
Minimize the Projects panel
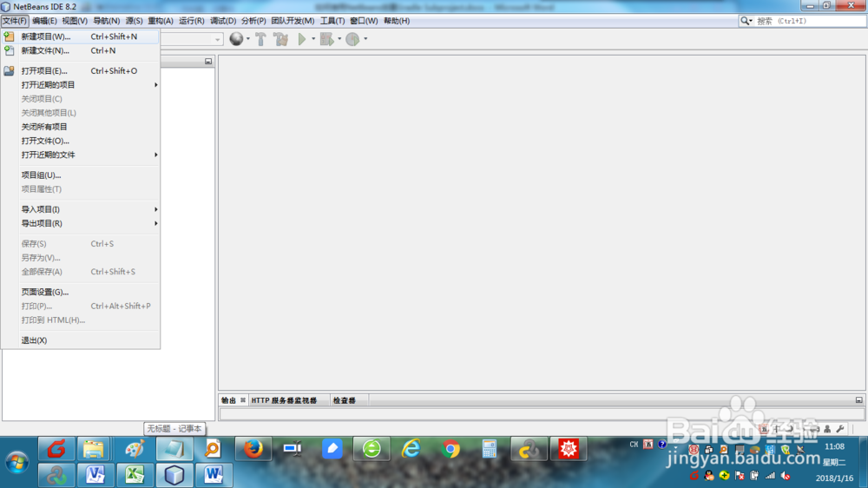pyautogui.click(x=208, y=62)
